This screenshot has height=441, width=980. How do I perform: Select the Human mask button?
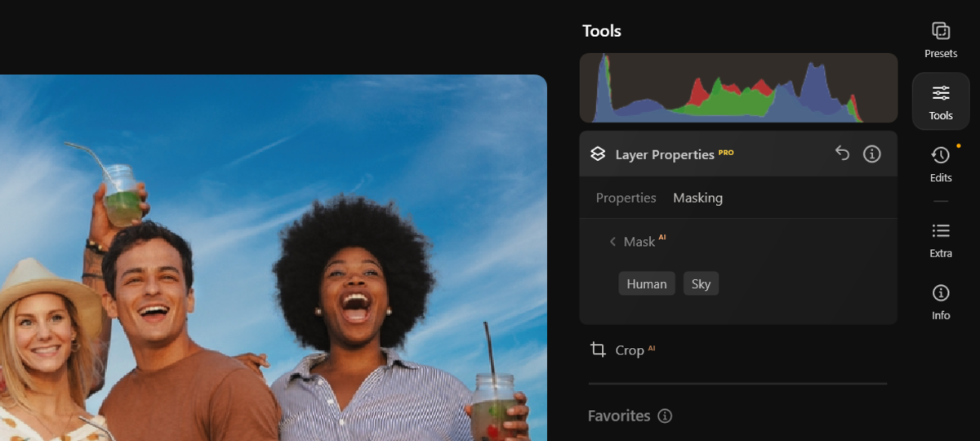pos(647,284)
